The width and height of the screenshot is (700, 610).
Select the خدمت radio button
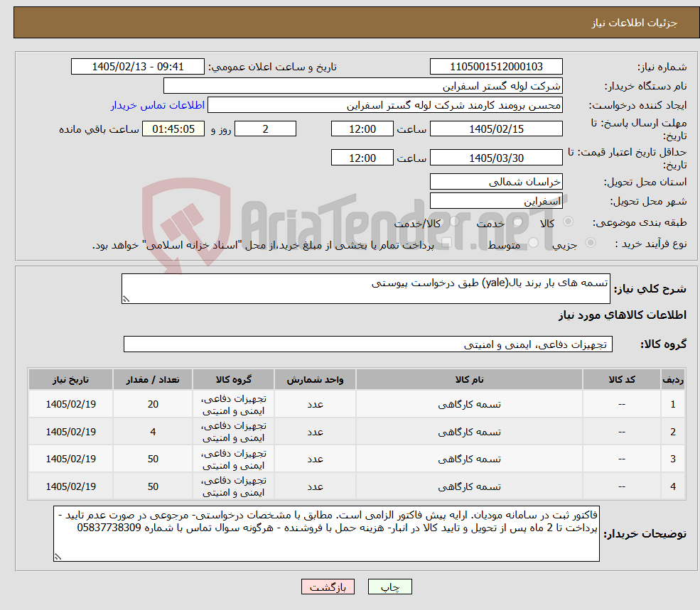[x=518, y=222]
